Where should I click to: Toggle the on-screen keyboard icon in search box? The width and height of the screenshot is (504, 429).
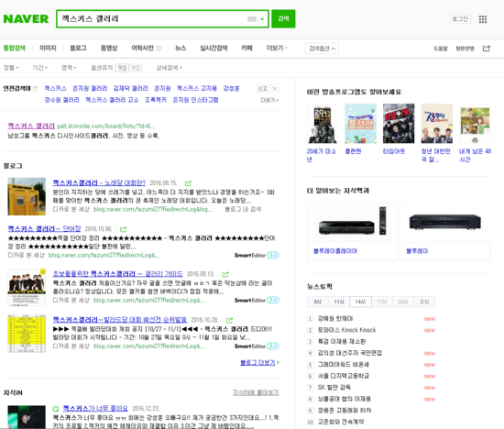tap(252, 19)
